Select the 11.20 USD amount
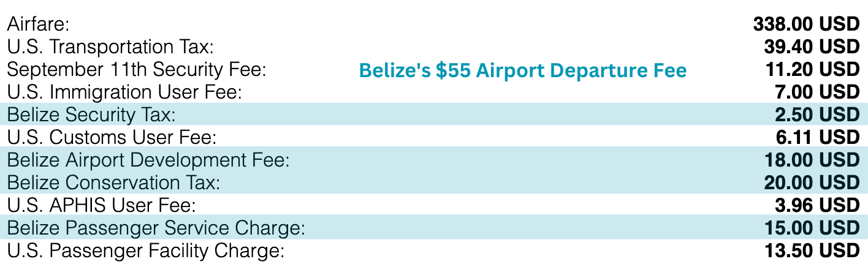The width and height of the screenshot is (868, 267). pos(813,70)
